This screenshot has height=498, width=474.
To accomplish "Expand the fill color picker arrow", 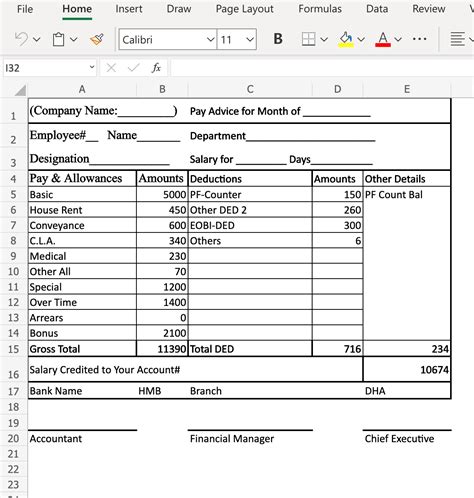I will tap(361, 40).
